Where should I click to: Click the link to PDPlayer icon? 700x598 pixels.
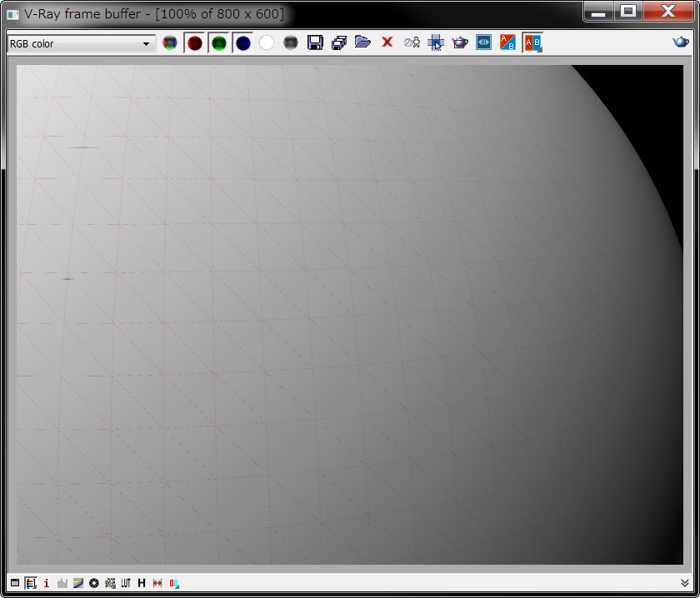(484, 42)
